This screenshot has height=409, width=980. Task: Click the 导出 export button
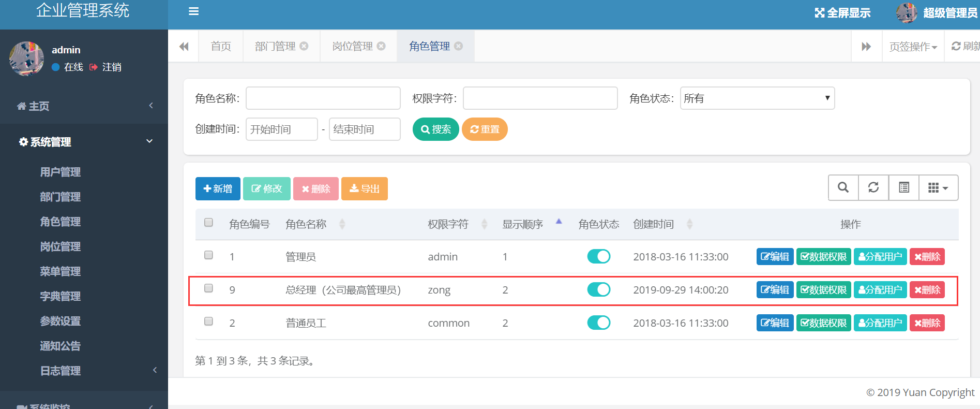point(365,188)
